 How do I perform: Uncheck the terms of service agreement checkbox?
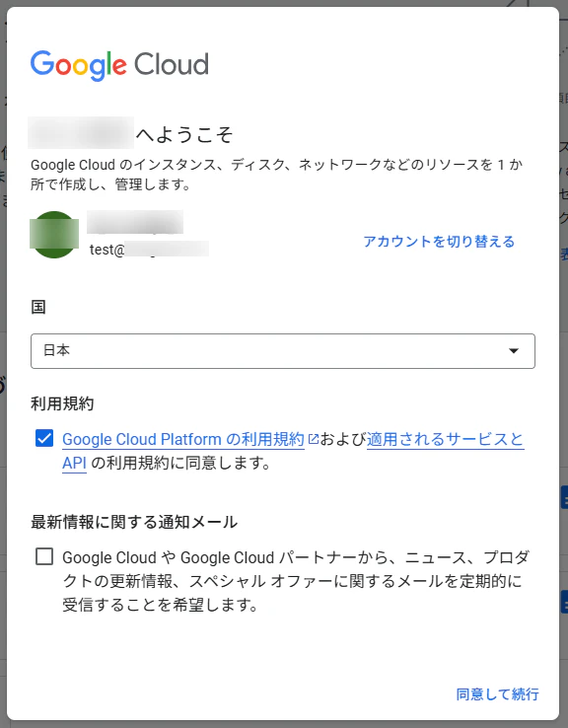44,438
